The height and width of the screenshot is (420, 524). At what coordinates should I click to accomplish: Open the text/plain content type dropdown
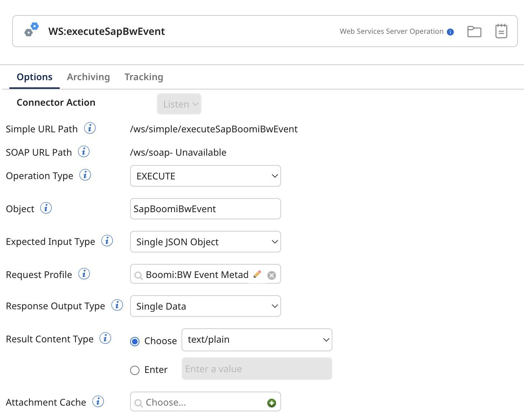coord(257,339)
